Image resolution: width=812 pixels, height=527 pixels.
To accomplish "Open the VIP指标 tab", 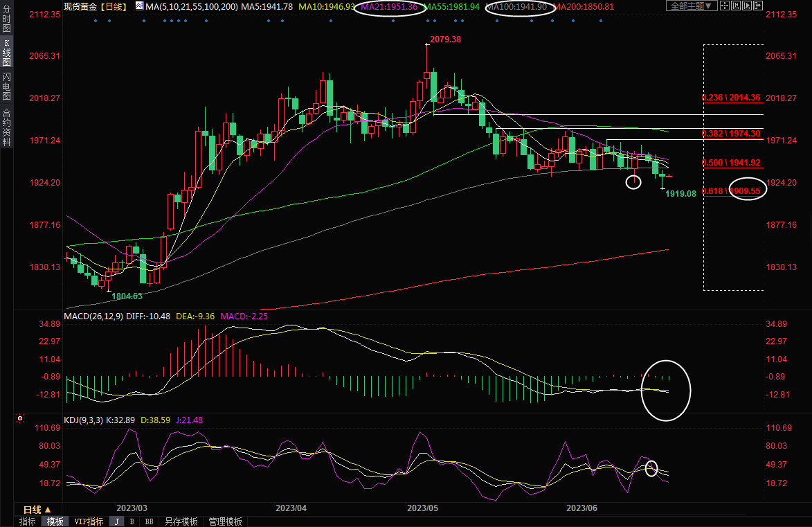I will pos(89,521).
